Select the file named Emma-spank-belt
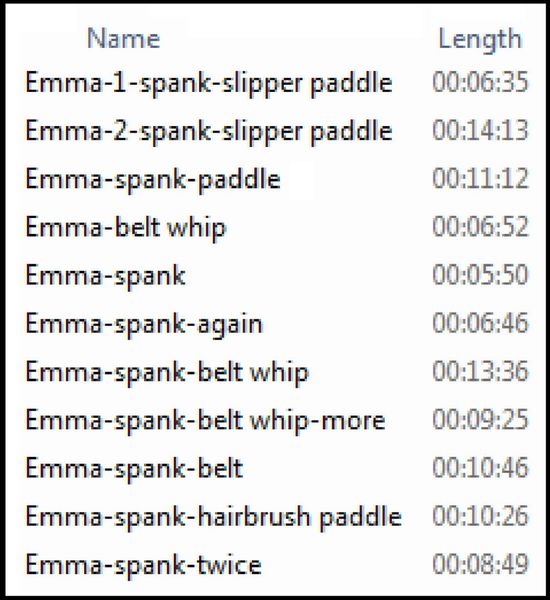 pyautogui.click(x=134, y=469)
